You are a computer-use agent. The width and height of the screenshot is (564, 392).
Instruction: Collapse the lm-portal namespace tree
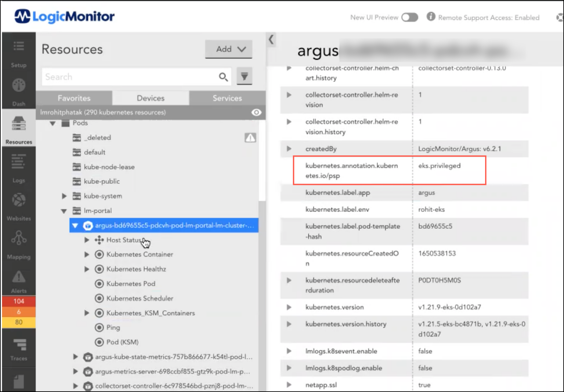coord(64,211)
